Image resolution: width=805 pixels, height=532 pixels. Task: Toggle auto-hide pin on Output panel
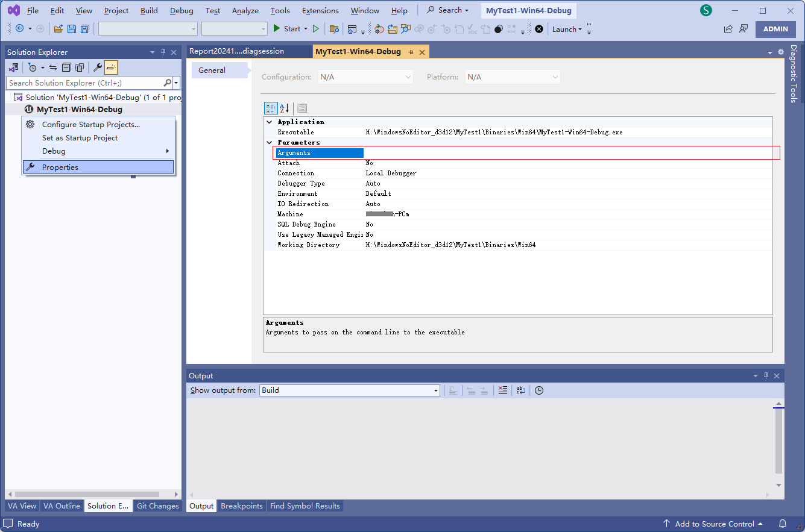[x=766, y=376]
